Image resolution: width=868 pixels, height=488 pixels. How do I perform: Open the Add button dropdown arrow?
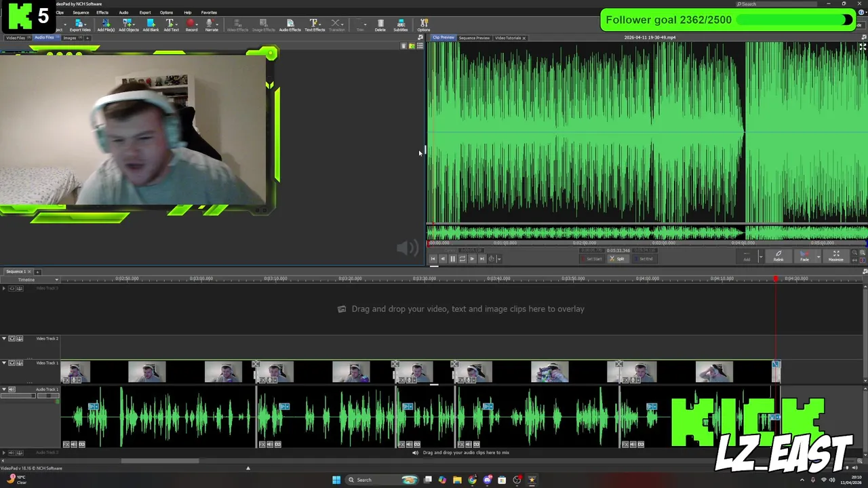coord(760,257)
